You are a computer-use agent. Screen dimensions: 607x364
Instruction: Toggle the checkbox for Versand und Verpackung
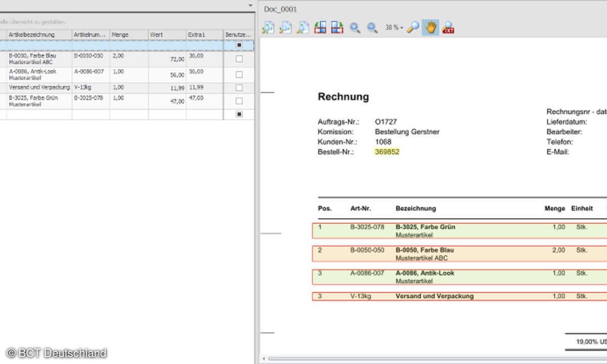[x=239, y=88]
